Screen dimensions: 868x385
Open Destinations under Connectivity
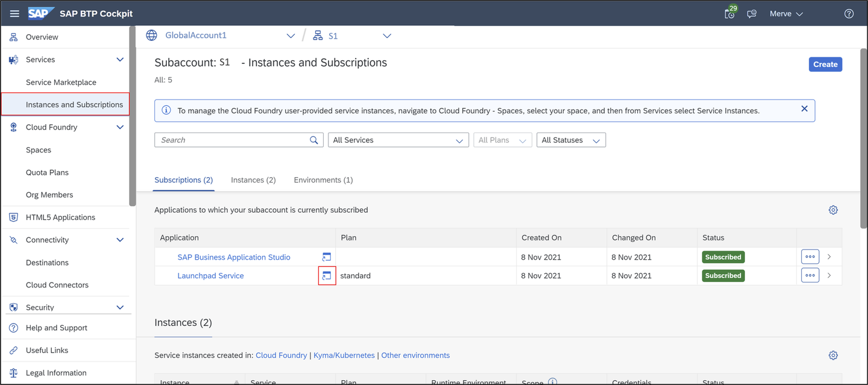(47, 263)
